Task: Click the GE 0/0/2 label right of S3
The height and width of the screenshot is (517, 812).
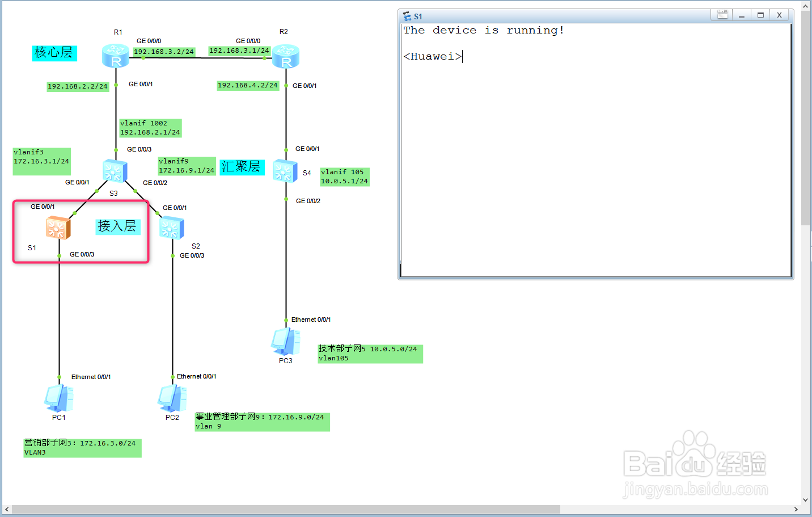Action: (x=155, y=183)
